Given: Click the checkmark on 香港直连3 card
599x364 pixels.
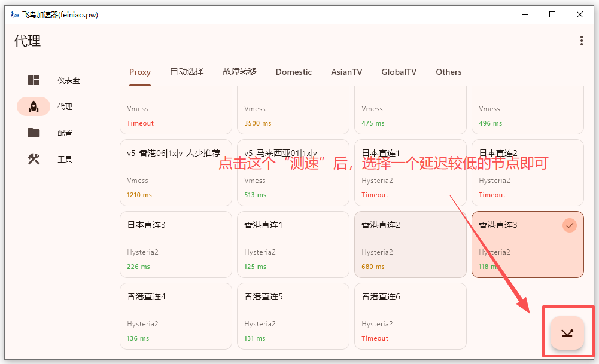Looking at the screenshot, I should point(570,225).
